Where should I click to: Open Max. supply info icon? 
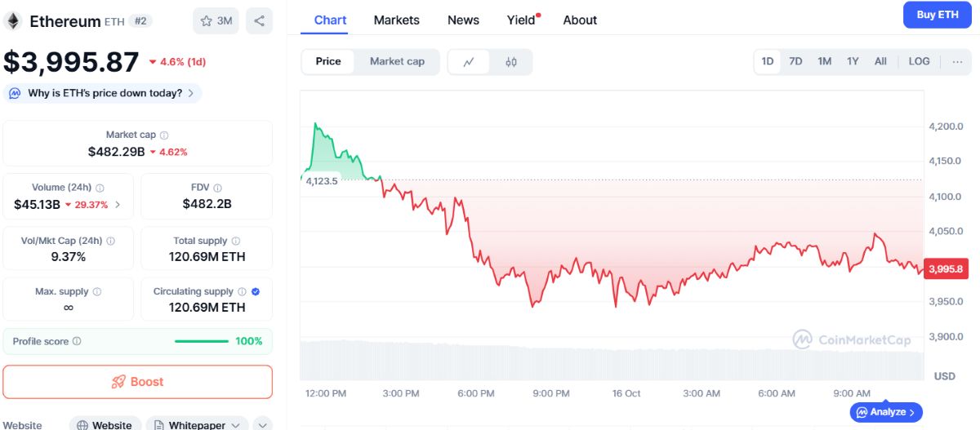pyautogui.click(x=96, y=292)
